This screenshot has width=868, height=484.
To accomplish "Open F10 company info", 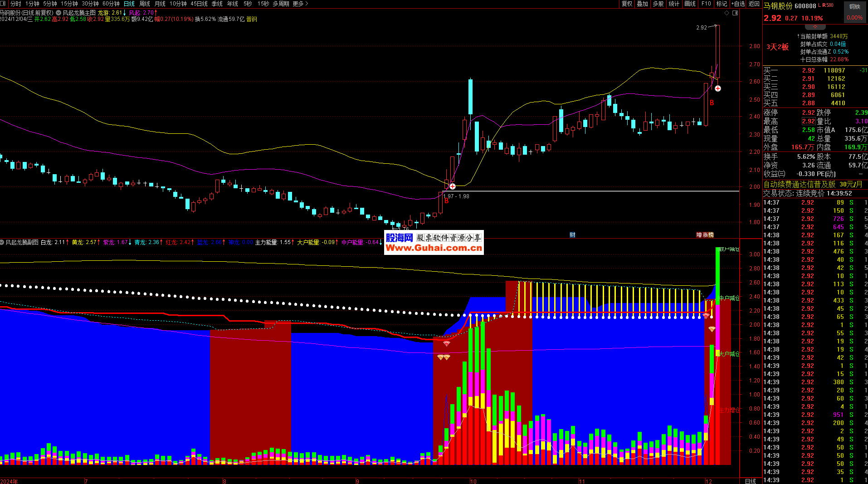I will point(706,4).
